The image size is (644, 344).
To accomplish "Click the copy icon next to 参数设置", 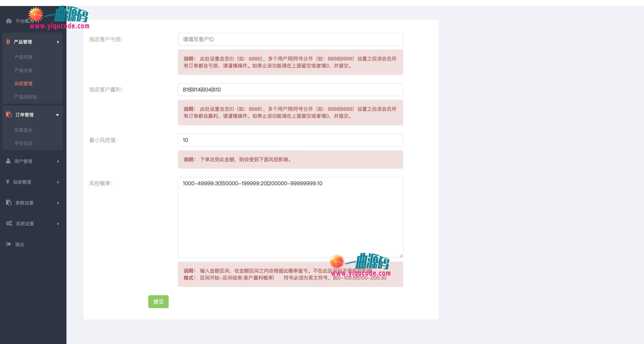I will pyautogui.click(x=8, y=203).
